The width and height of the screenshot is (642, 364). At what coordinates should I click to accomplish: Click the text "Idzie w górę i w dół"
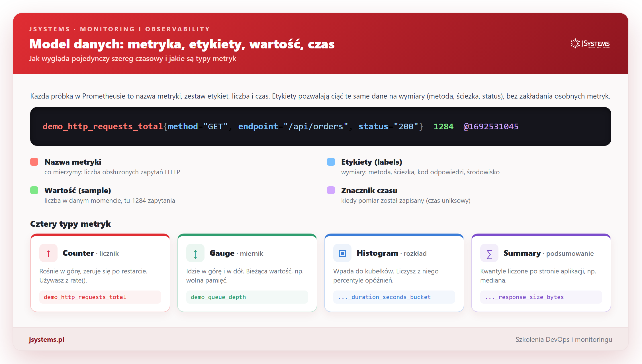215,271
